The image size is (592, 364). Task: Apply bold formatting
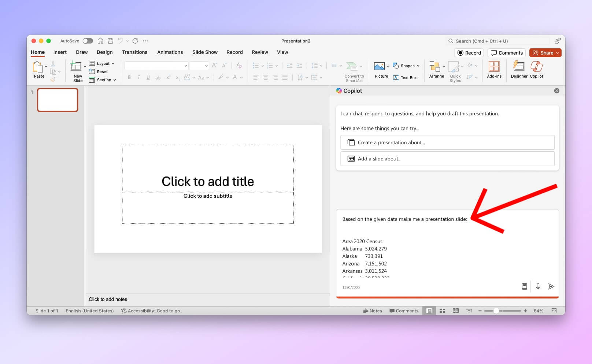point(129,77)
